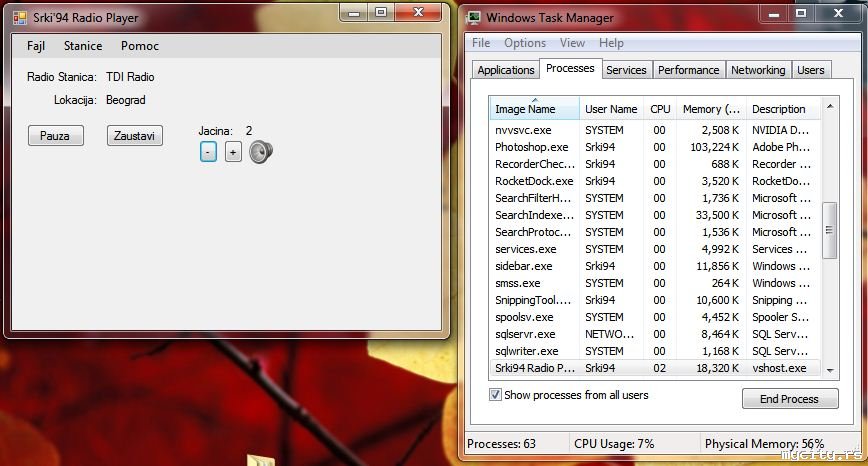
Task: Select the smss.exe process row
Action: [x=655, y=283]
